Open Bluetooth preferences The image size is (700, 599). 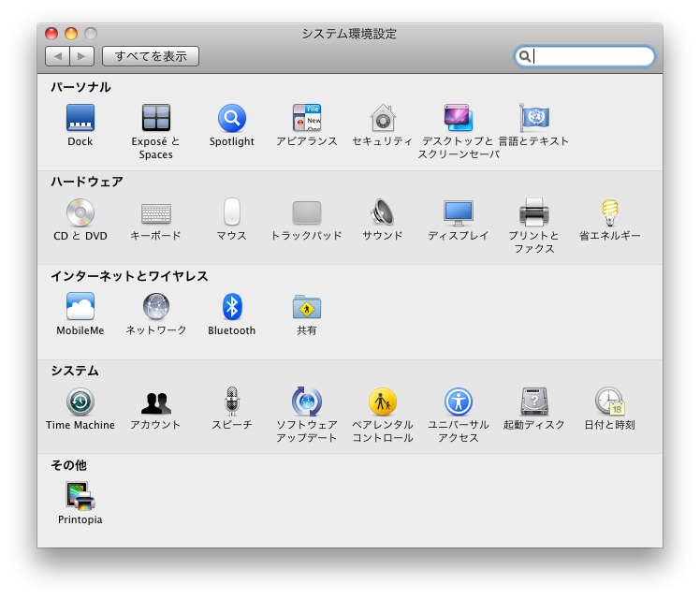[231, 308]
